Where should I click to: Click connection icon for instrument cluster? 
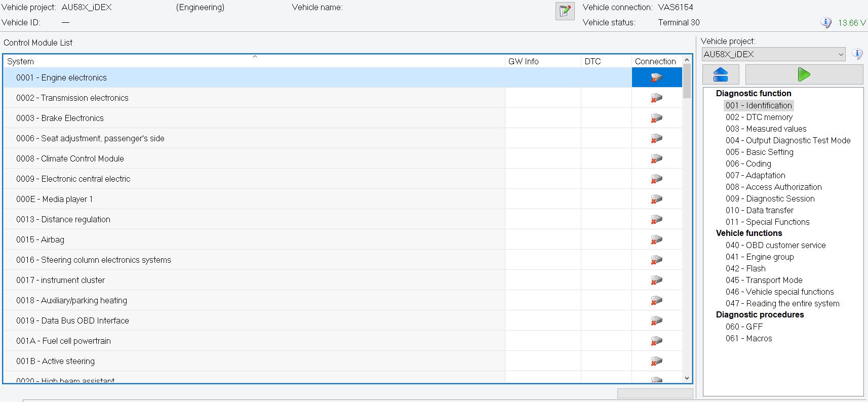coord(656,280)
